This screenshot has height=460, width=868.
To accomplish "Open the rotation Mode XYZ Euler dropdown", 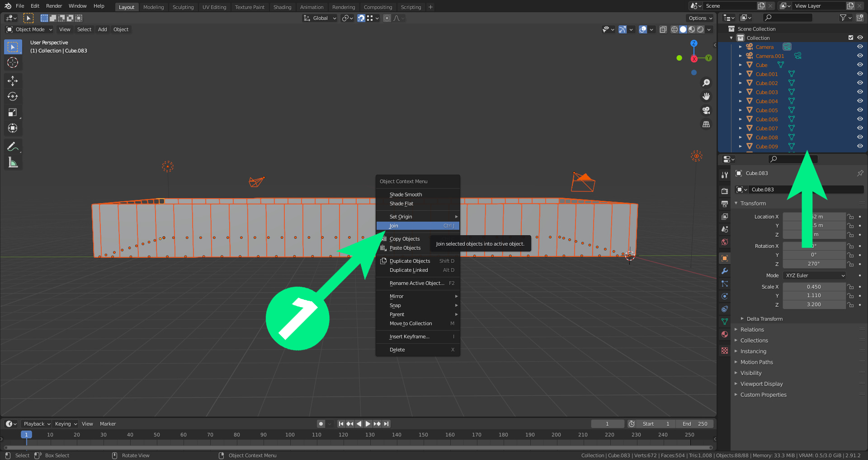I will pos(814,275).
